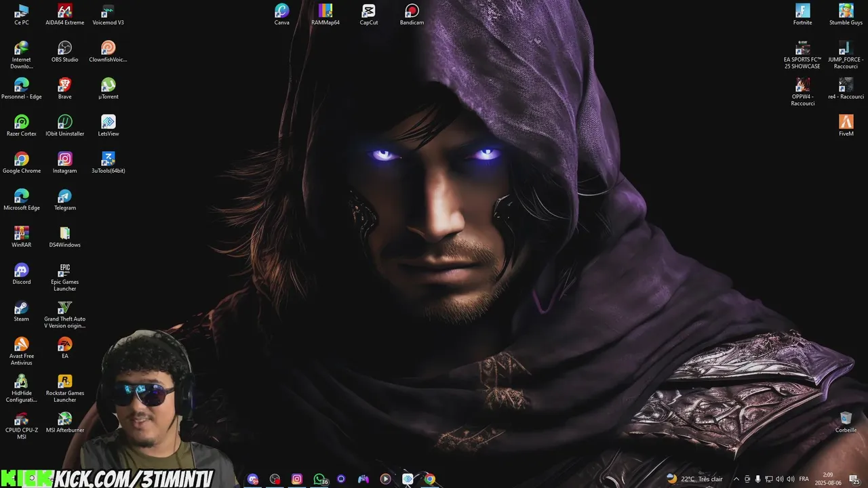Image resolution: width=868 pixels, height=488 pixels.
Task: Launch LetsView desktop icon
Action: pos(108,126)
